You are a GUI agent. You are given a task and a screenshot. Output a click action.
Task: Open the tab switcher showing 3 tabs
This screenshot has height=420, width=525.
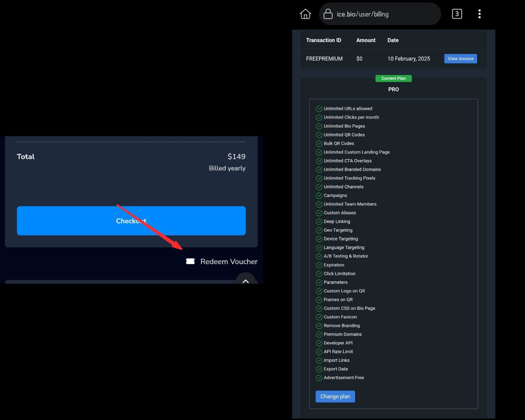[x=457, y=14]
